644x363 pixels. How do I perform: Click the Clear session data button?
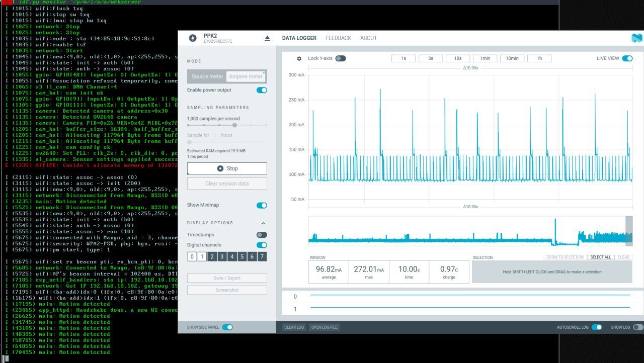[227, 184]
